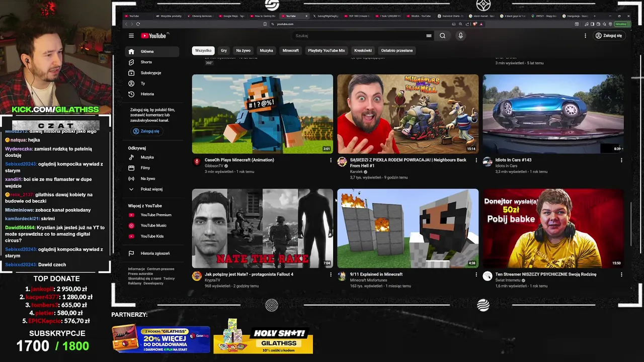Screen dimensions: 644x362
Task: Select the Muzyka filter chip
Action: coord(266,50)
